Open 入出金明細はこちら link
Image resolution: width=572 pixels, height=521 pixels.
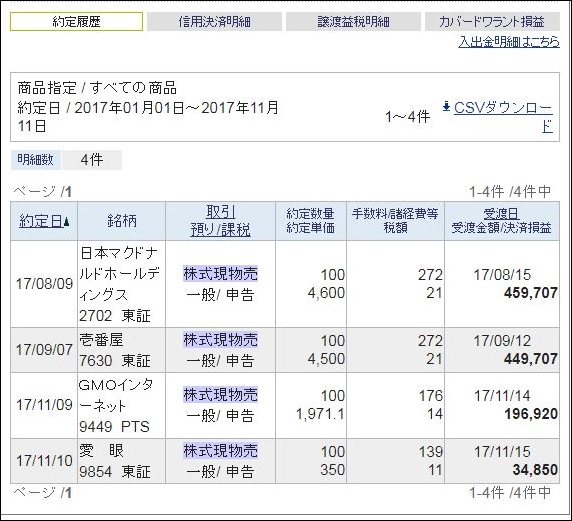click(x=509, y=42)
